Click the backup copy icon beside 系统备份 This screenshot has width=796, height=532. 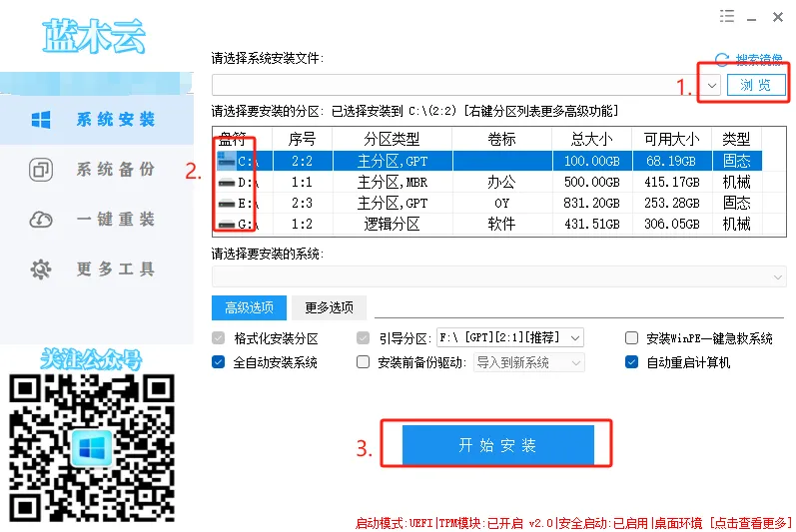[x=41, y=170]
